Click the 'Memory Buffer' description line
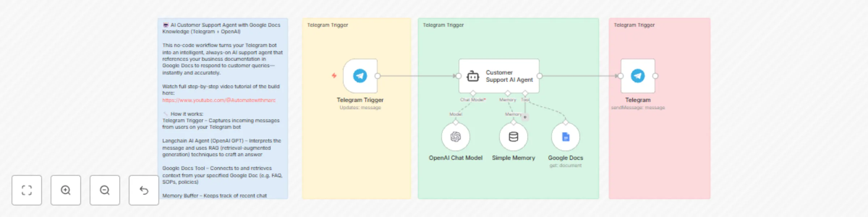868x217 pixels. [214, 196]
